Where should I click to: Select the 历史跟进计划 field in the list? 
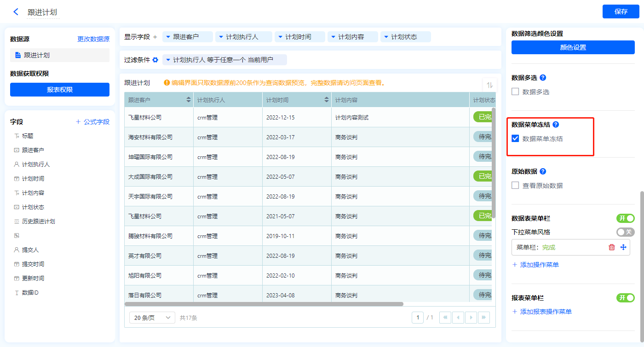coord(38,222)
